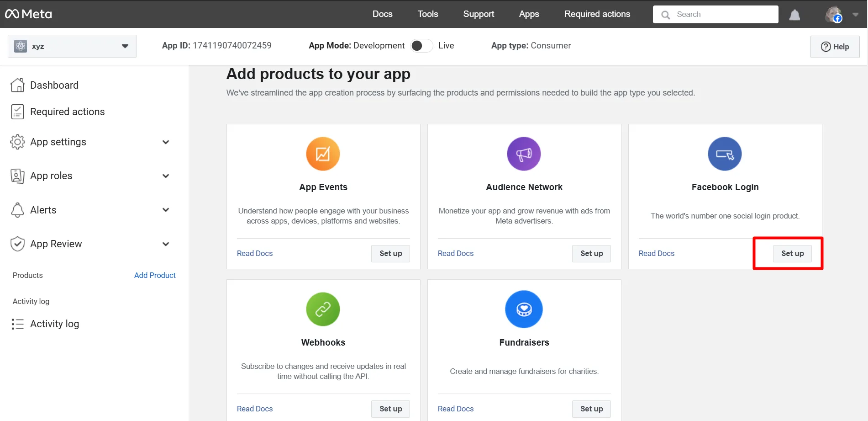This screenshot has height=421, width=868.
Task: Expand the App roles section
Action: 166,176
